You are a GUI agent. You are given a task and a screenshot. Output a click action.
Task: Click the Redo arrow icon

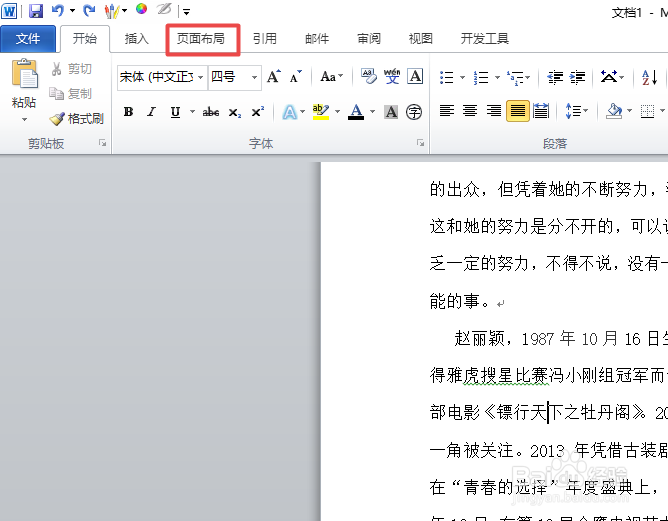(x=89, y=11)
